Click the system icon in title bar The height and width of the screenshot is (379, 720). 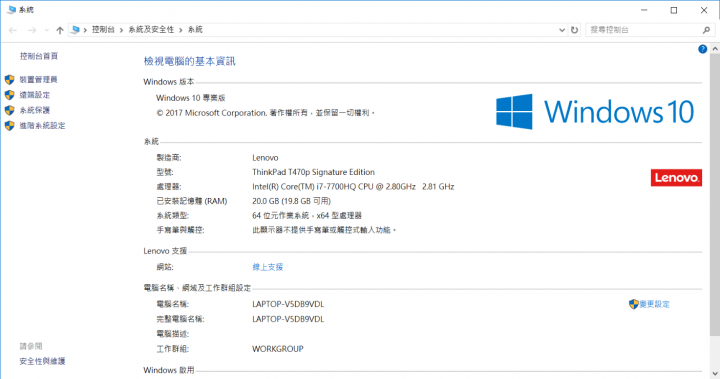[12, 10]
